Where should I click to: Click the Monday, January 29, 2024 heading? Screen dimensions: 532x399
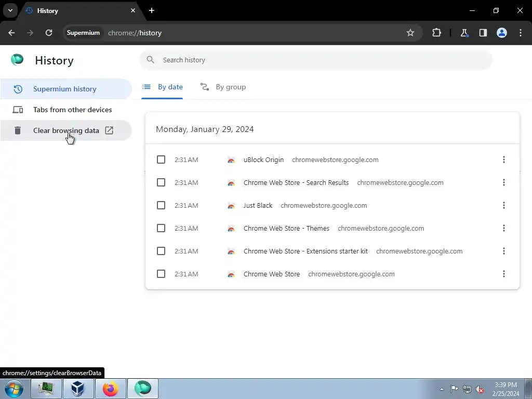pos(205,129)
